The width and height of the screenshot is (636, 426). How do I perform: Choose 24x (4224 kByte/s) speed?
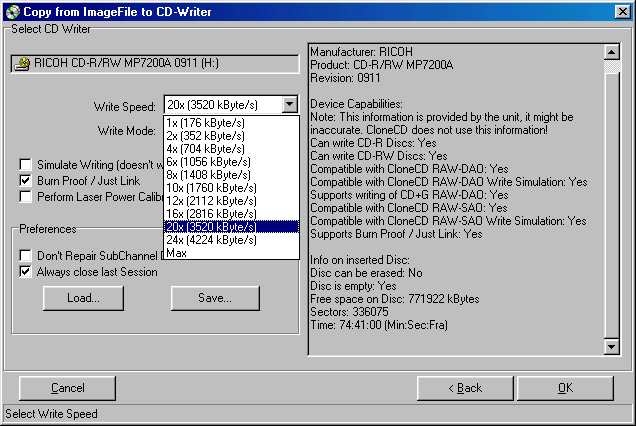231,240
